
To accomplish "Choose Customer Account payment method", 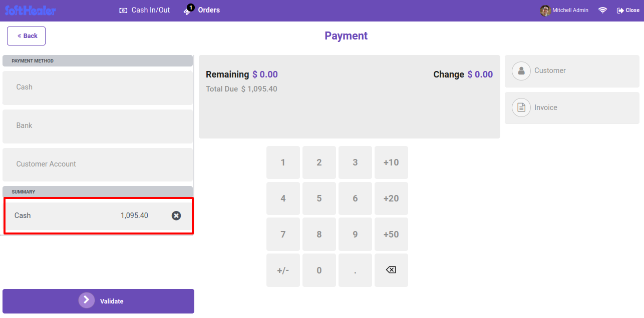I will [98, 164].
